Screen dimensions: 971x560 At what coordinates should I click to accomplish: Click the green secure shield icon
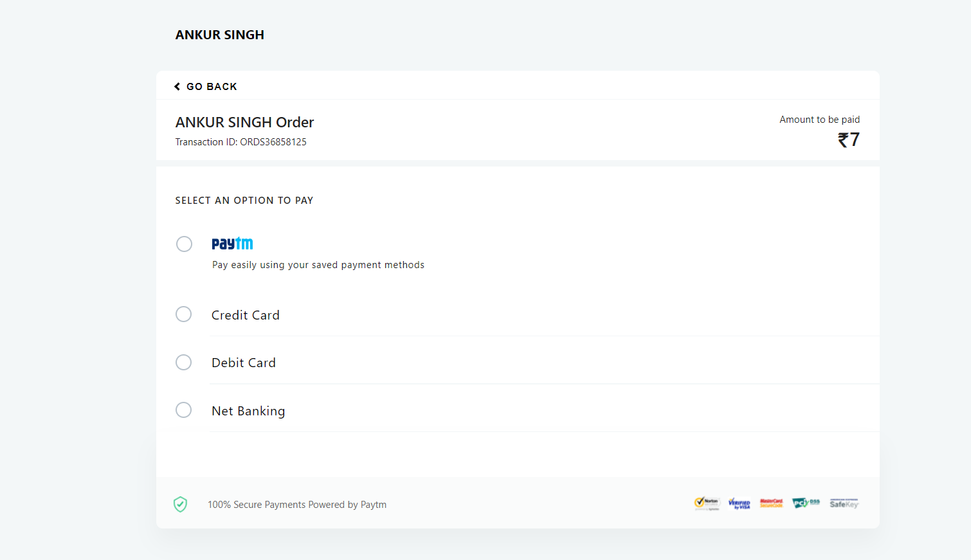click(x=181, y=505)
